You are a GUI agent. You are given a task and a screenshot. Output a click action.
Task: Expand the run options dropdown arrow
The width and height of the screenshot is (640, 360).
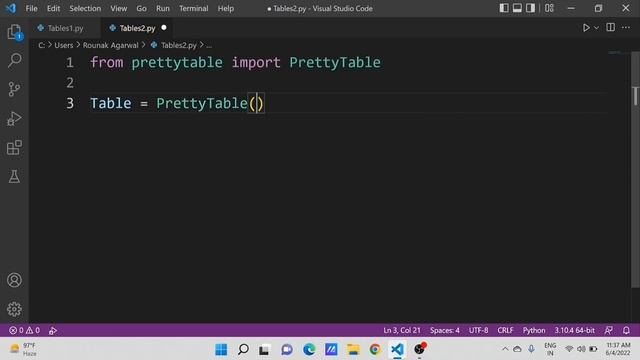coord(596,28)
